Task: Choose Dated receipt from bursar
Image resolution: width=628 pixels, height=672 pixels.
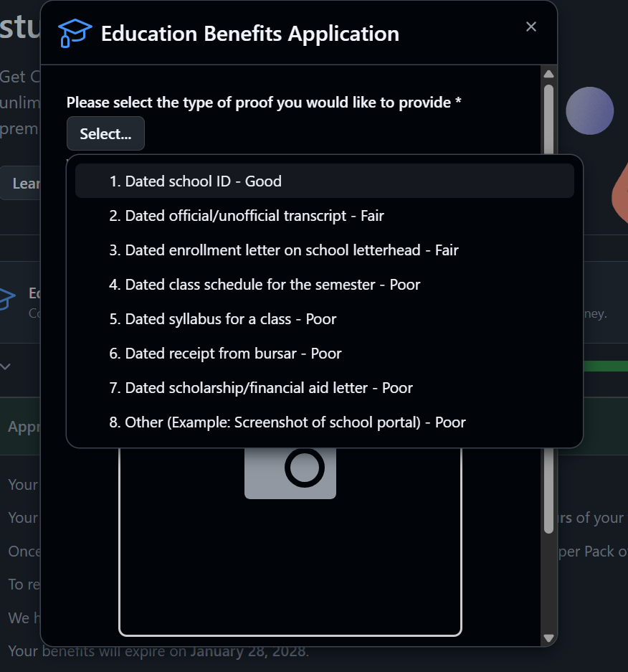Action: (324, 353)
